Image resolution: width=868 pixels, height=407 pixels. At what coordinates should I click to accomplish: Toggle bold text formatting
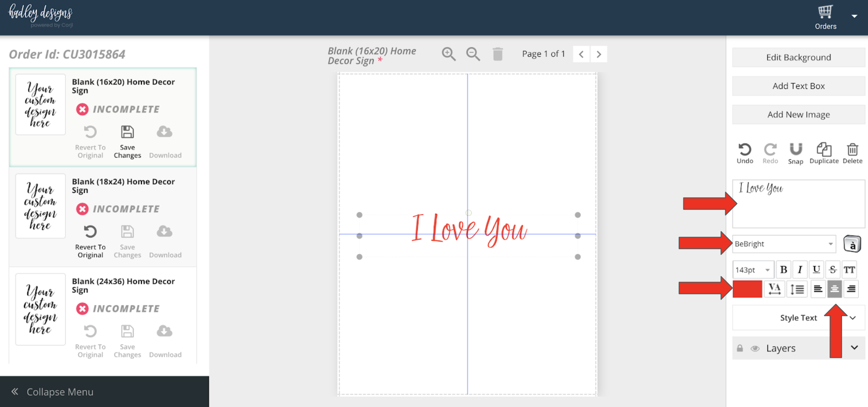(x=783, y=270)
